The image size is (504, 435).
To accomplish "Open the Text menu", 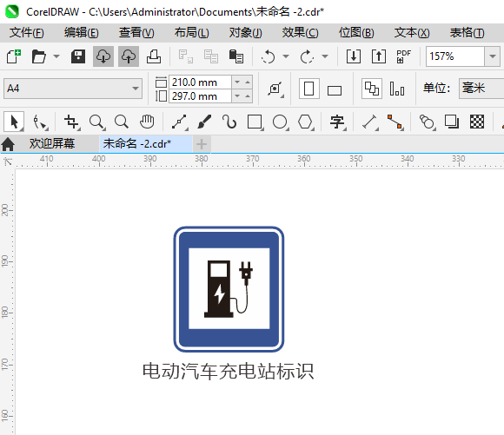I will point(412,33).
